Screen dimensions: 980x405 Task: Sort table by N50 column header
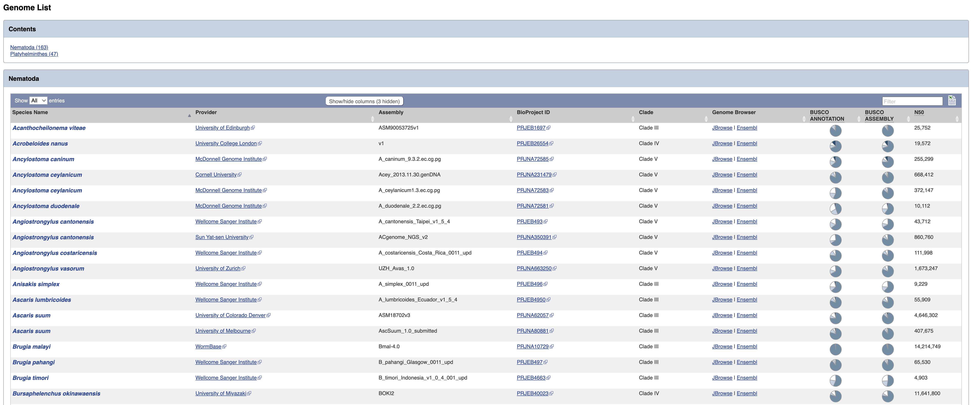tap(919, 112)
